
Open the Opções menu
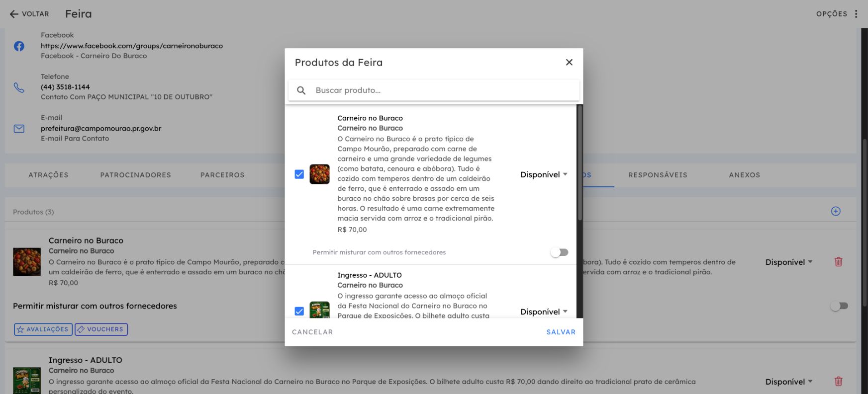click(837, 14)
